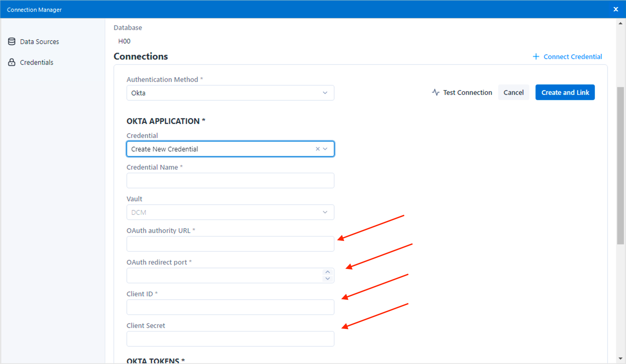626x364 pixels.
Task: Open the Credential dropdown list
Action: tap(325, 149)
